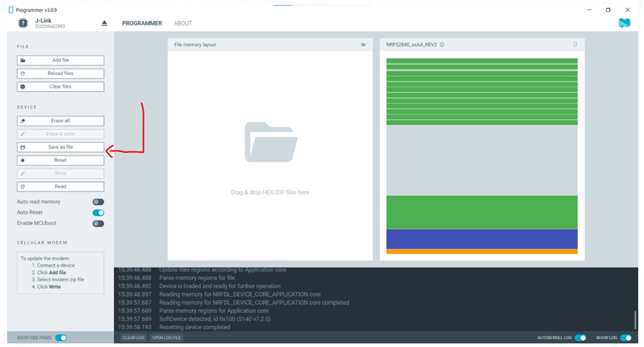Hide the side panel using its toggle
This screenshot has width=644, height=347.
click(x=61, y=338)
